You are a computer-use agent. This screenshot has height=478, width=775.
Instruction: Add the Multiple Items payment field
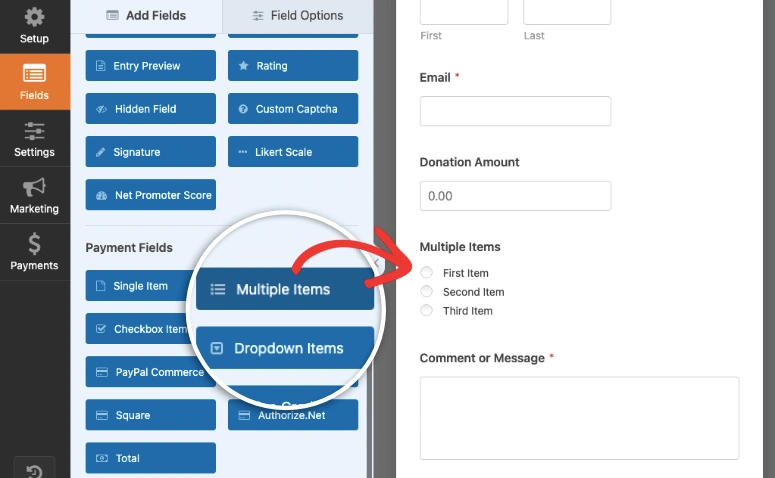(284, 290)
